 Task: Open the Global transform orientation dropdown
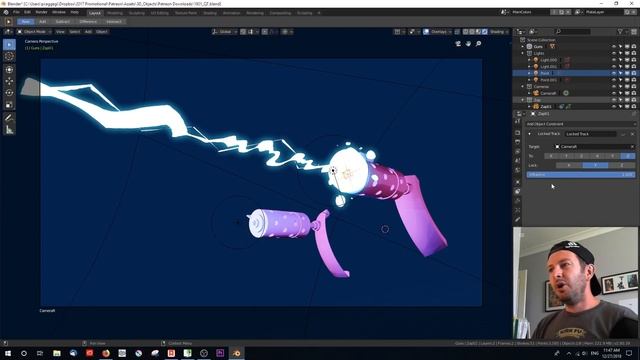coord(224,31)
